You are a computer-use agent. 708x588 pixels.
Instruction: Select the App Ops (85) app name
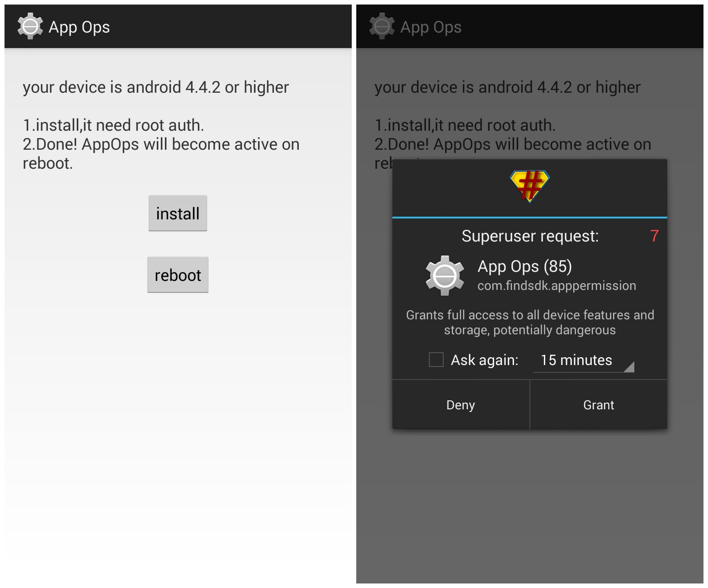pos(524,266)
